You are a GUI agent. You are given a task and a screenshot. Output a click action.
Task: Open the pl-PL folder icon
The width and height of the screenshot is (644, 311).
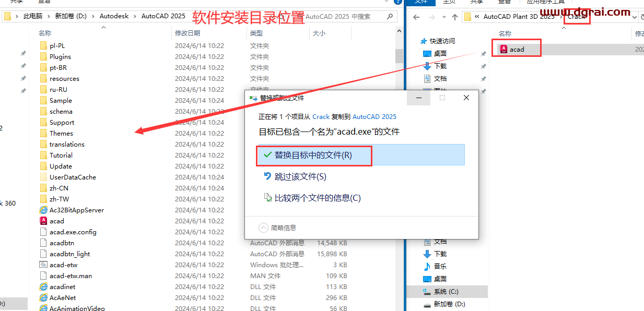coord(43,46)
